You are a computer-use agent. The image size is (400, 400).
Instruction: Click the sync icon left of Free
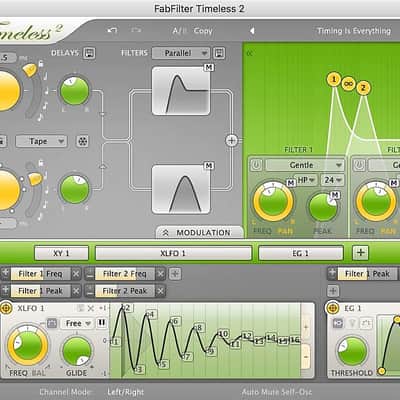pyautogui.click(x=52, y=323)
